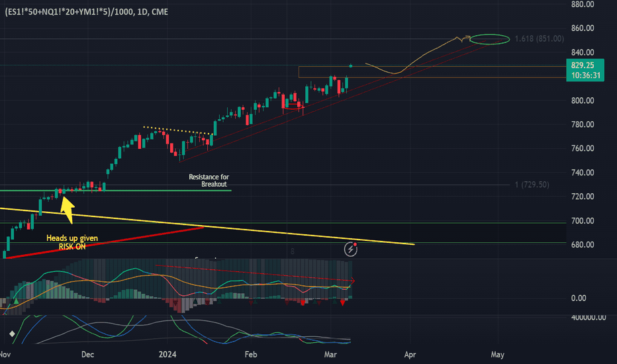
Task: Click the May label on the time axis
Action: 497,355
